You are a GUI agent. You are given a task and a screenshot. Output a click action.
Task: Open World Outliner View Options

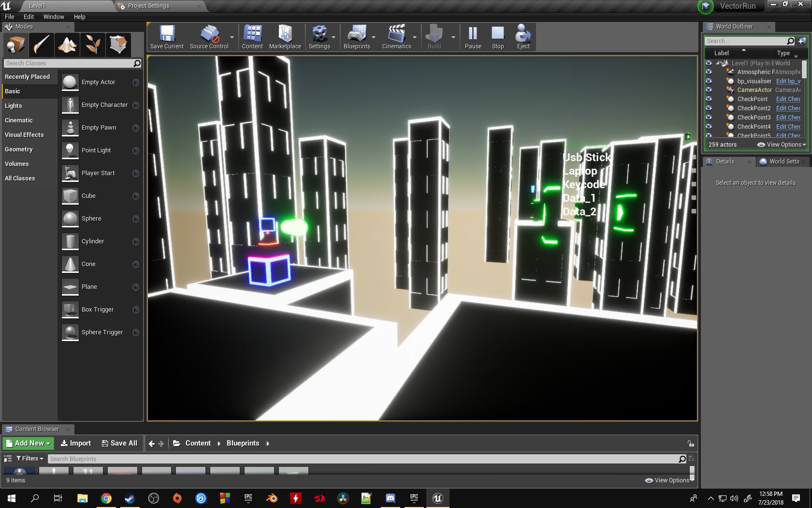782,145
